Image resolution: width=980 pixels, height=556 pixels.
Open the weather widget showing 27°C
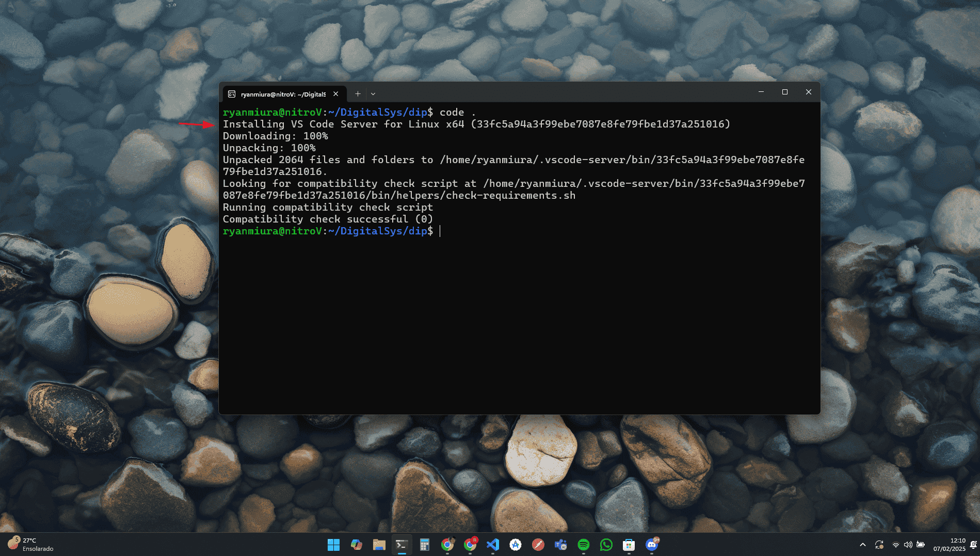tap(31, 545)
